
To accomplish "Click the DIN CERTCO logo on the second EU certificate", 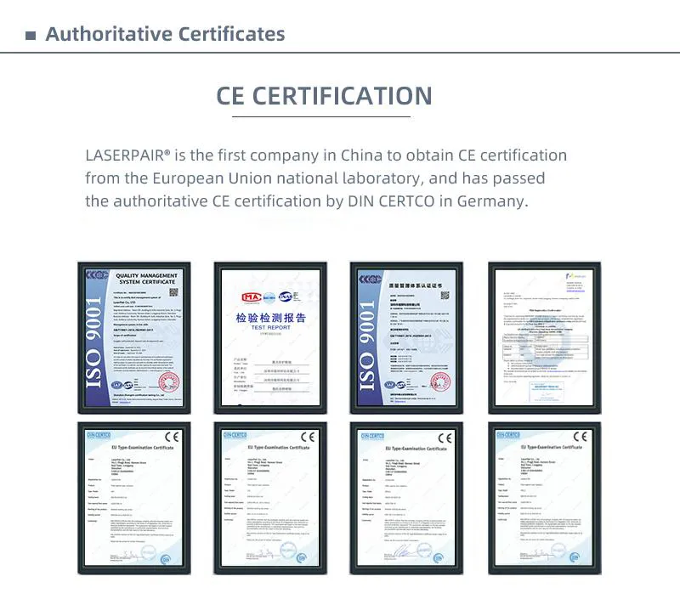I will pos(235,435).
